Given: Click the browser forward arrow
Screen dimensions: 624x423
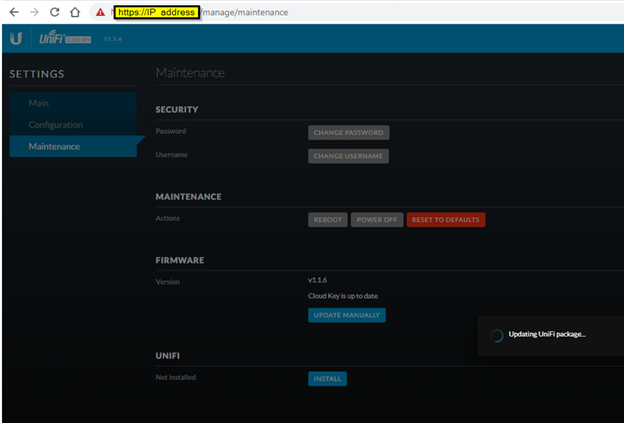Looking at the screenshot, I should (x=33, y=12).
